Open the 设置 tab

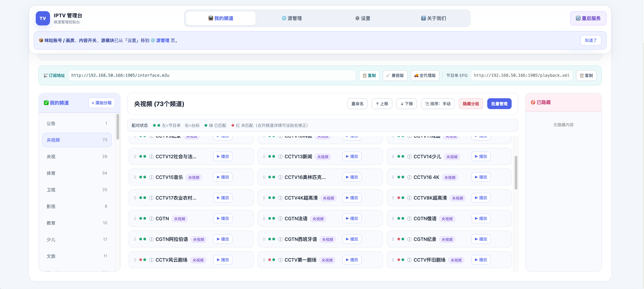[x=363, y=18]
